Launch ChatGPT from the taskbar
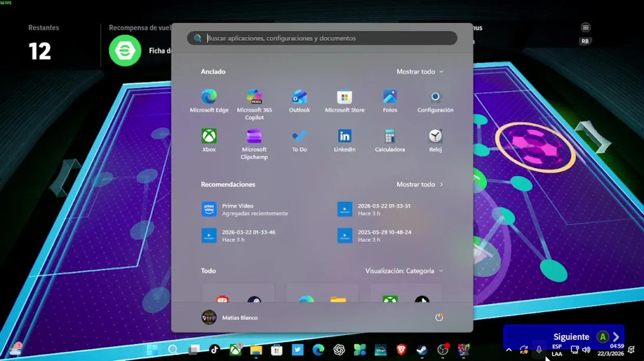The width and height of the screenshot is (644, 361). pos(339,349)
